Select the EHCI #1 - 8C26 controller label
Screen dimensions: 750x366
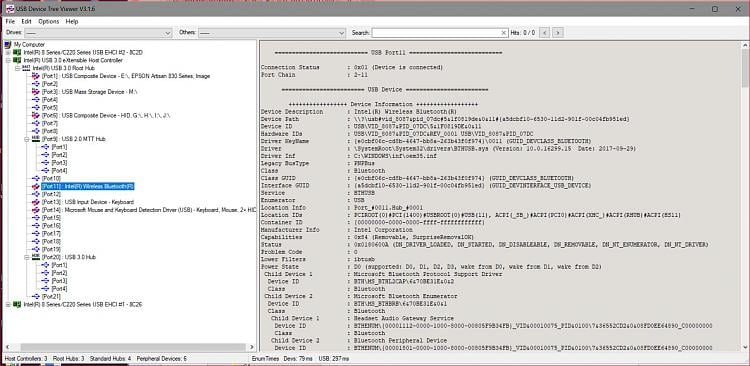82,304
